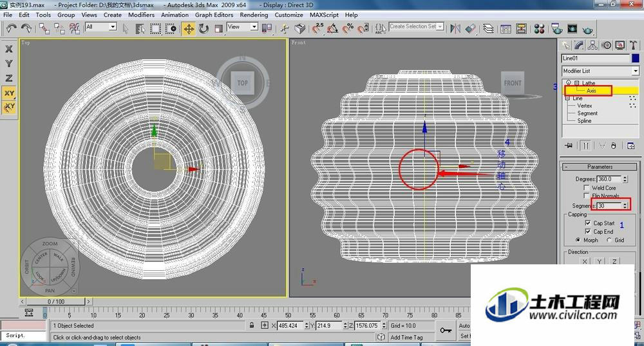This screenshot has width=644, height=346.
Task: Choose the Rectangular Selection Region tool
Action: coord(155,28)
